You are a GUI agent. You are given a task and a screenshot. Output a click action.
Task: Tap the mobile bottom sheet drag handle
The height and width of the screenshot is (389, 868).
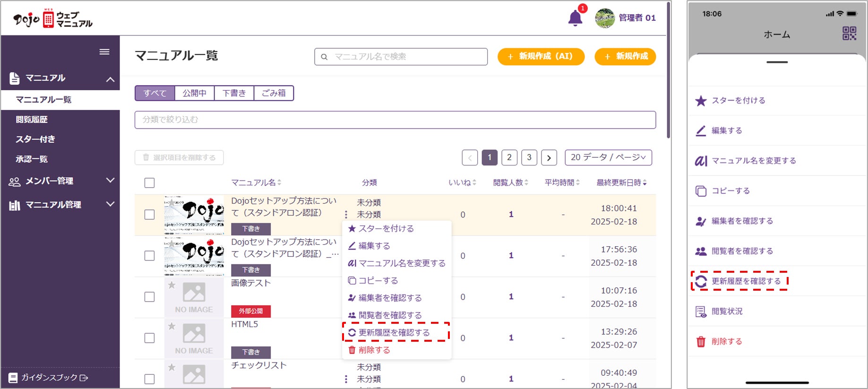point(777,62)
